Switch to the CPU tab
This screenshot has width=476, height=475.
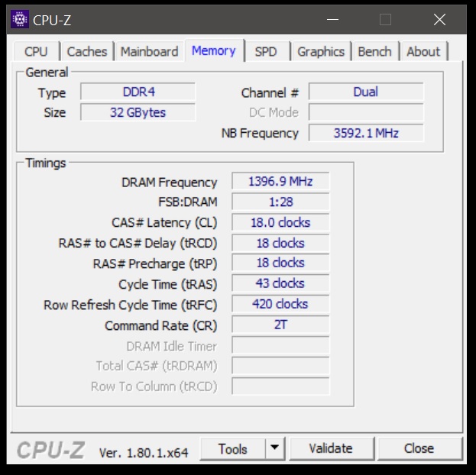[x=36, y=52]
